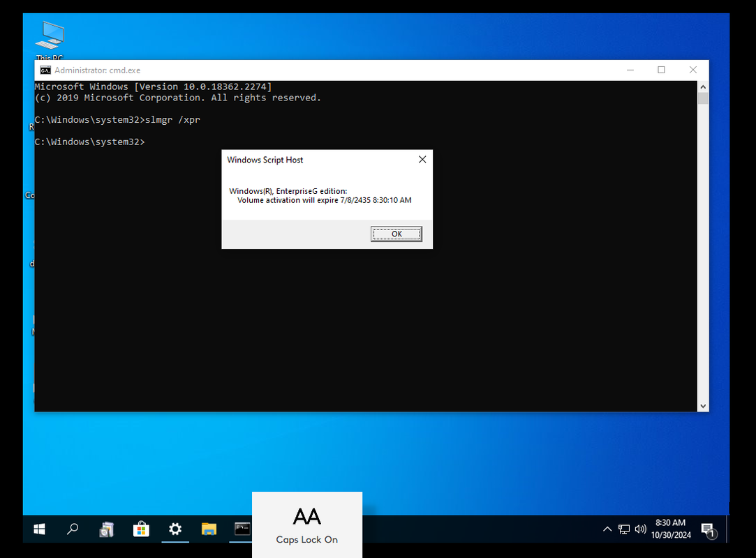Open the clock showing 8:30 AM
Screen dimensions: 756x558
point(671,529)
